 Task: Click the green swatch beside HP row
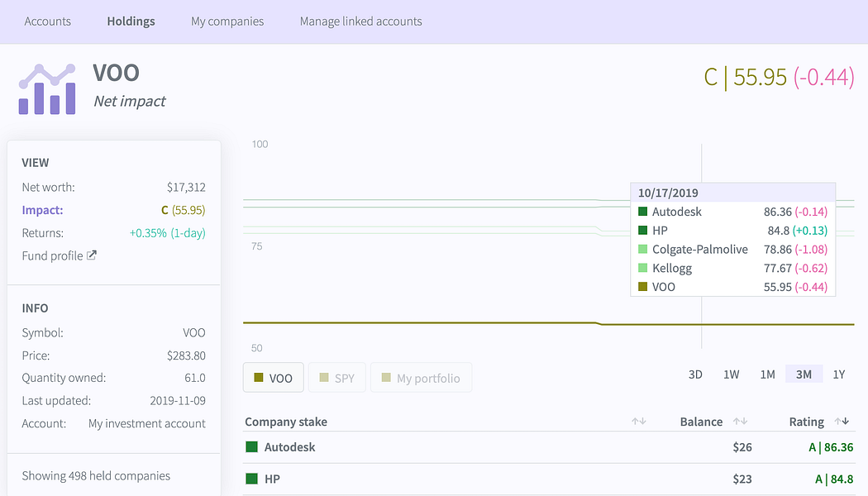click(x=252, y=479)
